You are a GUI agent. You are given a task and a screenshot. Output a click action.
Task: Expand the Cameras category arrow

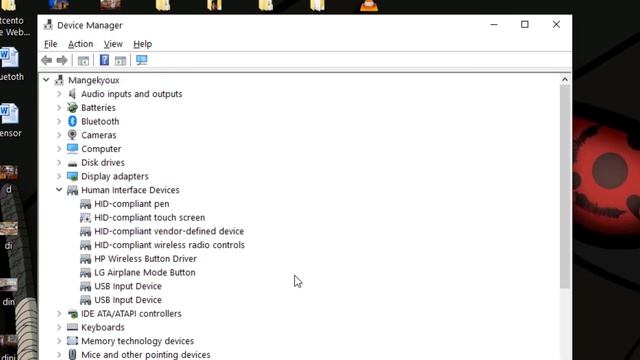click(59, 135)
